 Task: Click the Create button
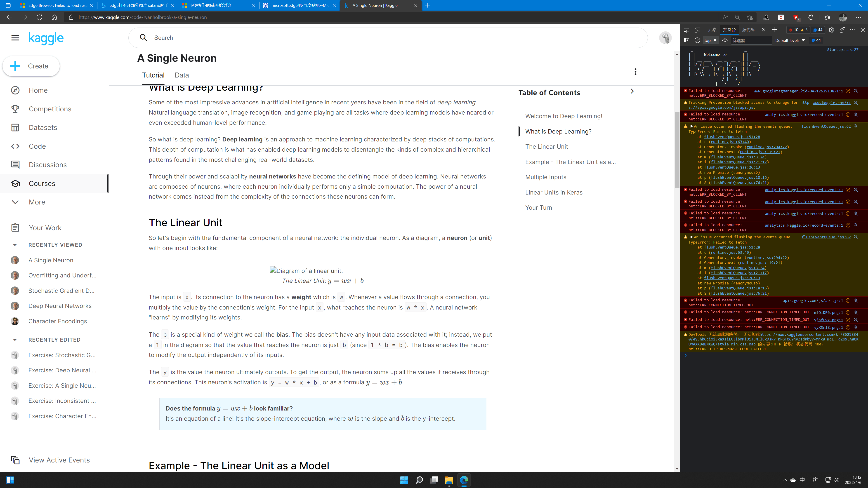[31, 66]
